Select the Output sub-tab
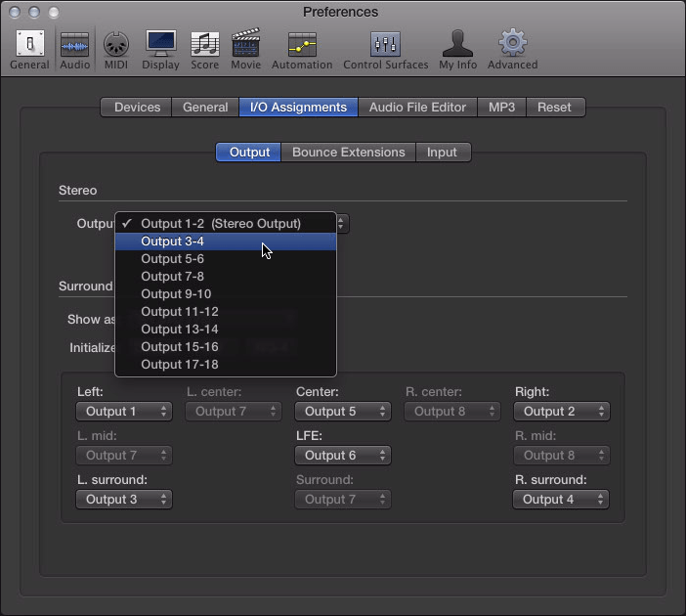 [248, 152]
